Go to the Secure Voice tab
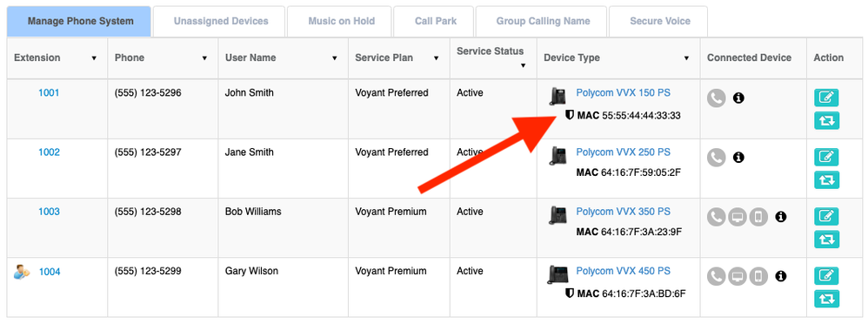 coord(658,22)
